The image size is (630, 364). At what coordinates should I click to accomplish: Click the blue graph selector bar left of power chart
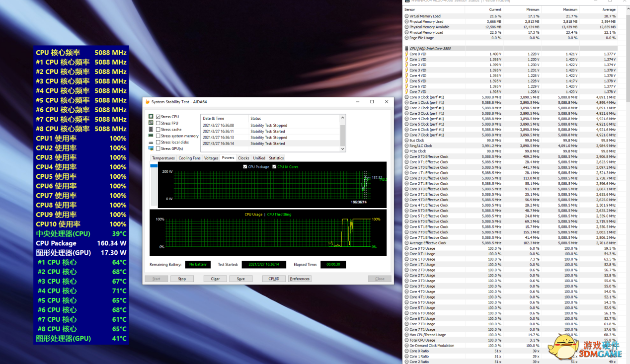(x=154, y=166)
